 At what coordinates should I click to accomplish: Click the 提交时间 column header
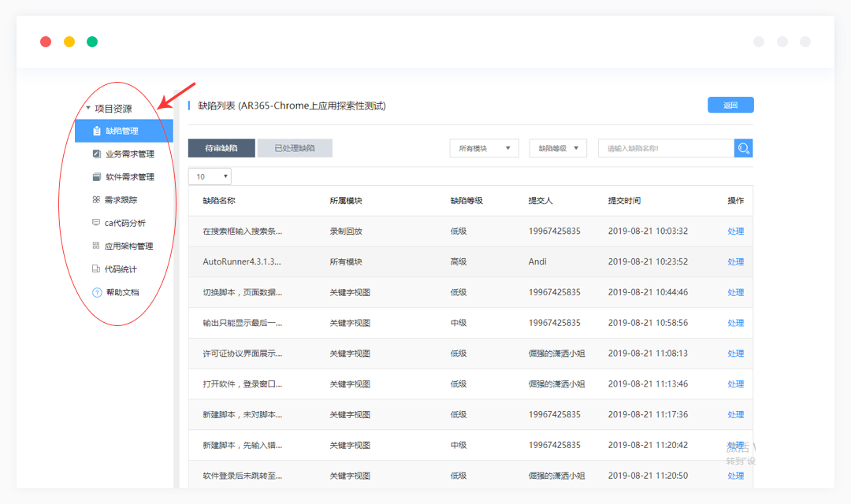624,201
